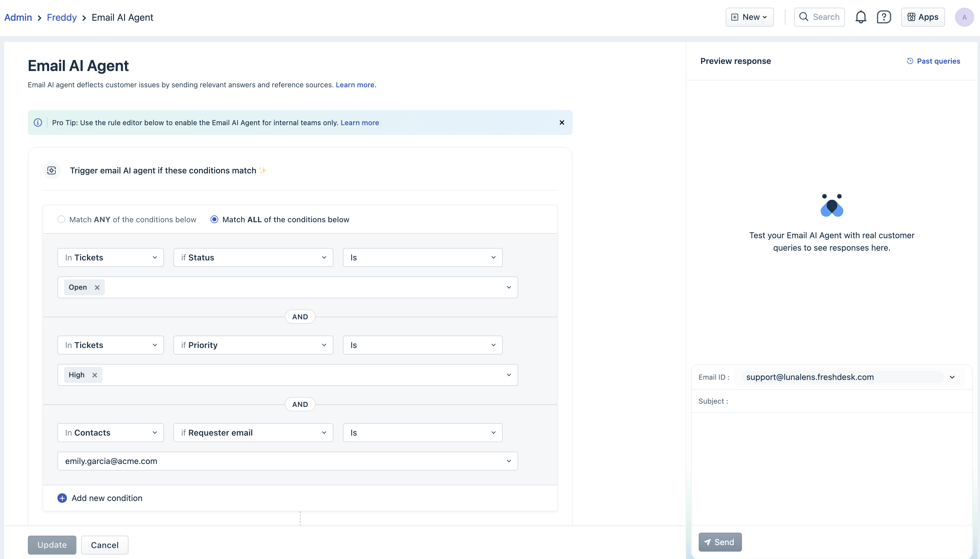Viewport: 980px width, 559px height.
Task: Click the info icon in tip banner
Action: (38, 123)
